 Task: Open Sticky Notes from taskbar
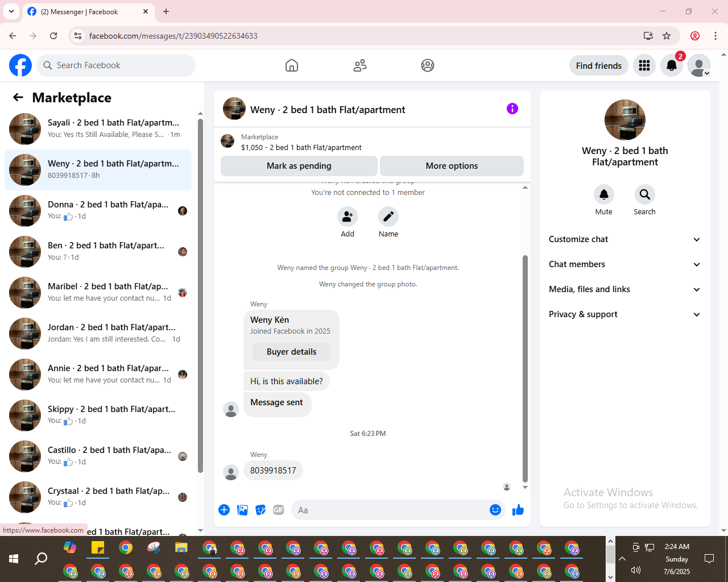click(x=98, y=548)
